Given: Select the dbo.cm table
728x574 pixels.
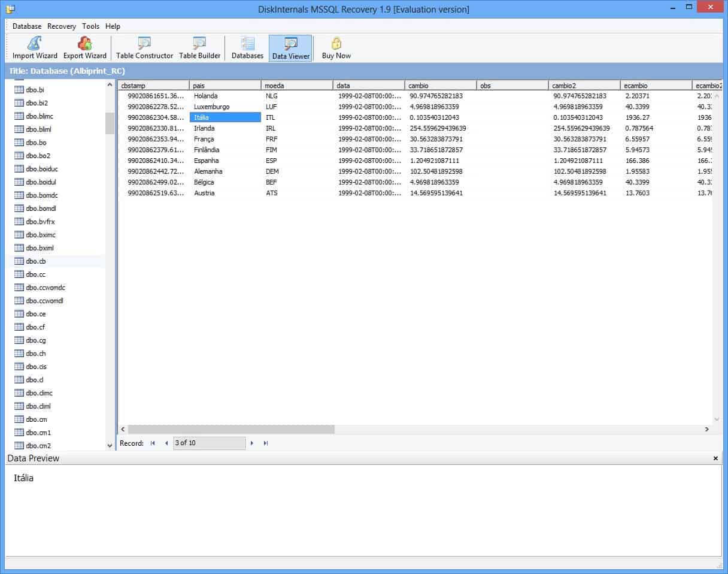Looking at the screenshot, I should 37,419.
